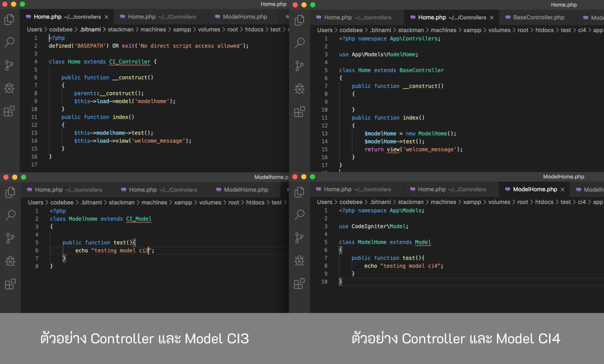Click the "defined('BASEPATH') OR exit" line

(x=149, y=46)
